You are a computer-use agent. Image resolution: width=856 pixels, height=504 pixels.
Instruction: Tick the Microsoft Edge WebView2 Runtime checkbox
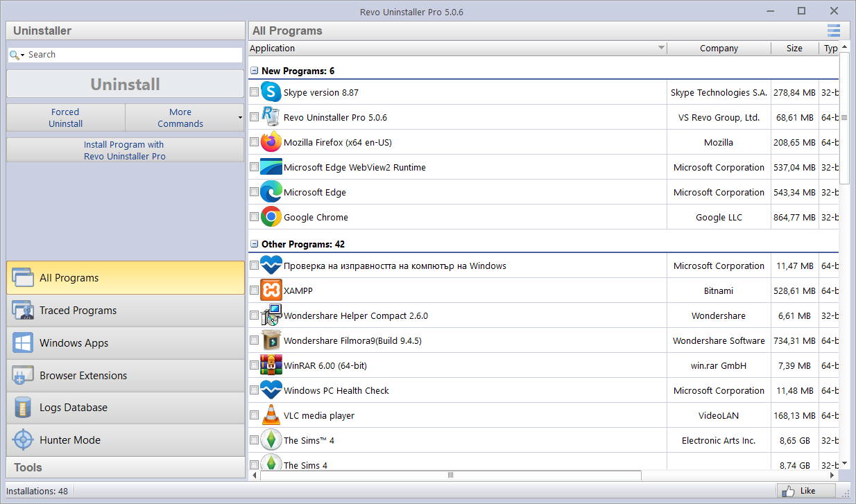(x=254, y=167)
